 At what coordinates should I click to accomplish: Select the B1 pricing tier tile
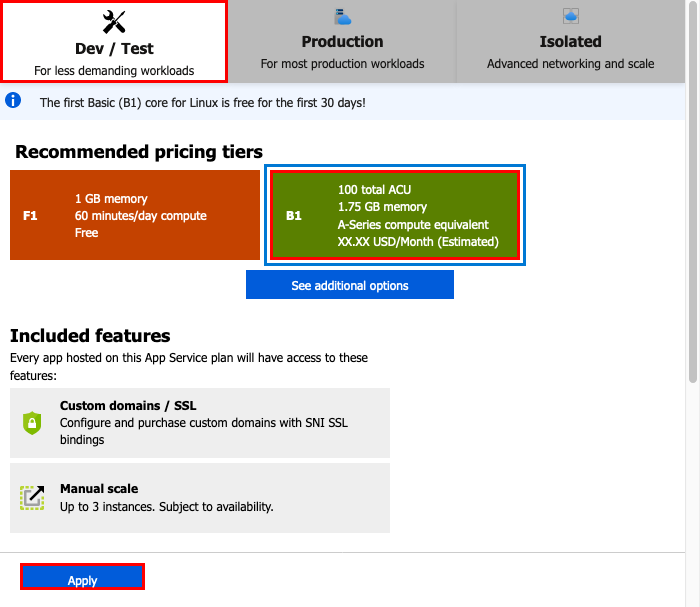click(x=395, y=215)
